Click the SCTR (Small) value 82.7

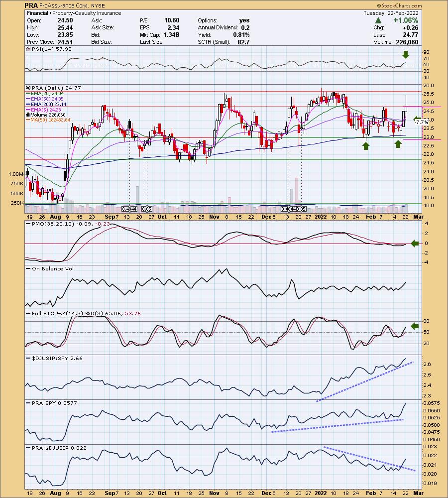pyautogui.click(x=243, y=42)
